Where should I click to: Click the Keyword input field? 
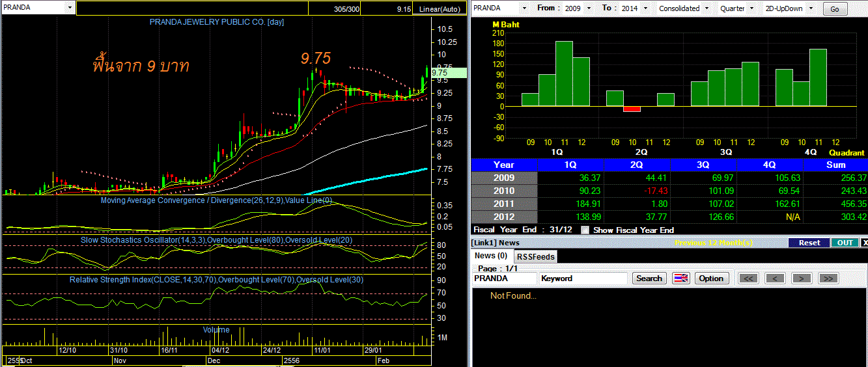[583, 278]
